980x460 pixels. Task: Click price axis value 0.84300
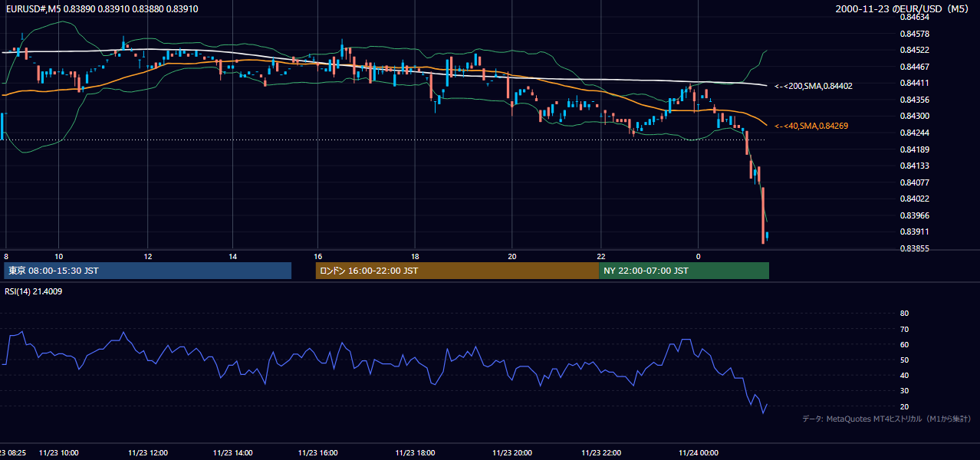tap(914, 117)
